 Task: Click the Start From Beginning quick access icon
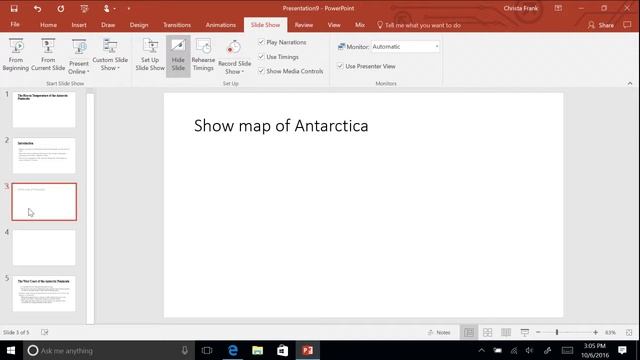84,8
